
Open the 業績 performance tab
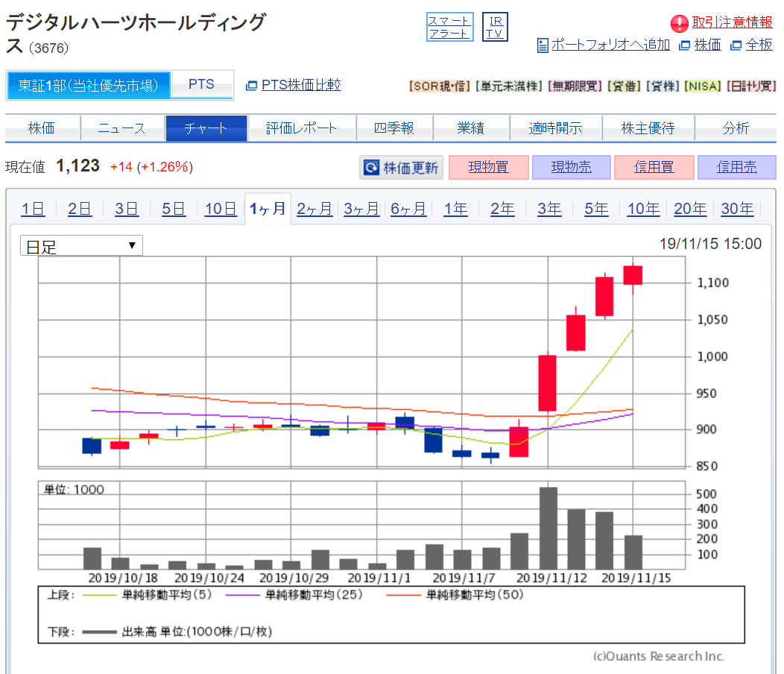(x=470, y=128)
